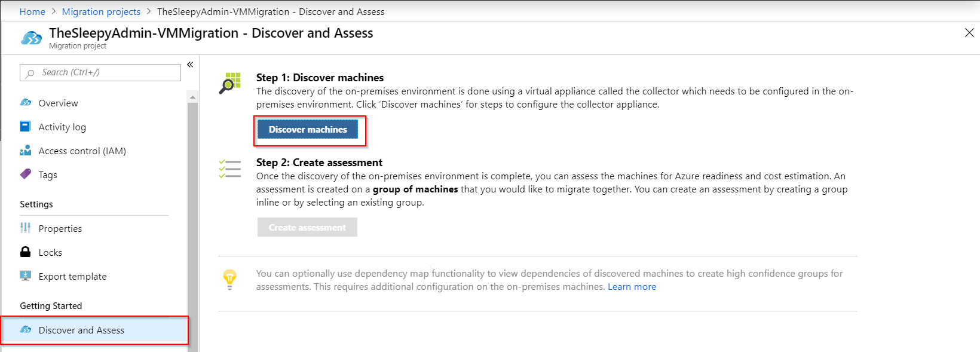
Task: Open the Activity log menu item
Action: click(x=62, y=127)
